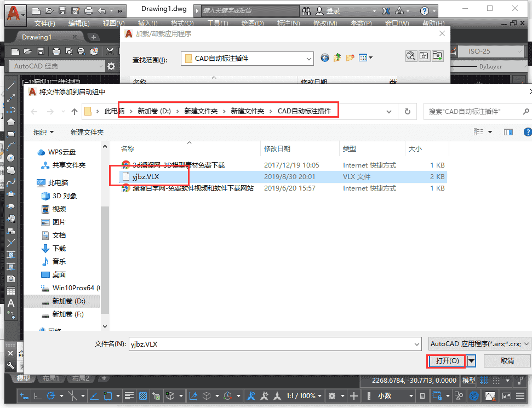Click Plot printer icon in quick access toolbar
Screen dimensions: 532x408
[89, 11]
